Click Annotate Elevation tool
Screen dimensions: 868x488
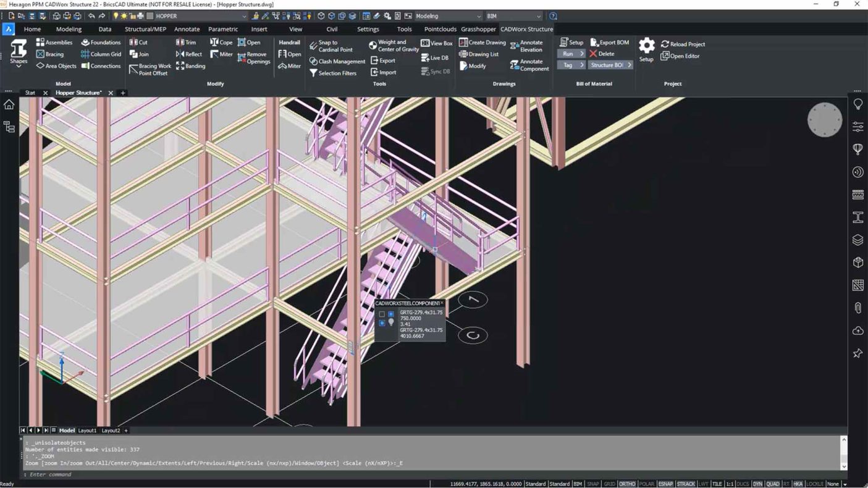526,46
